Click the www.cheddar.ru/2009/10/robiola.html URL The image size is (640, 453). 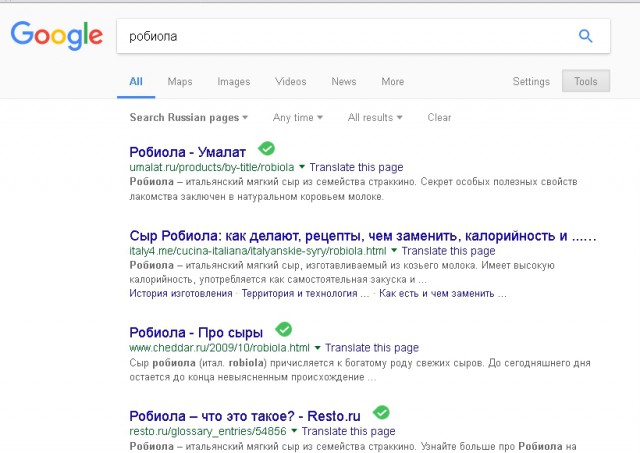click(220, 348)
